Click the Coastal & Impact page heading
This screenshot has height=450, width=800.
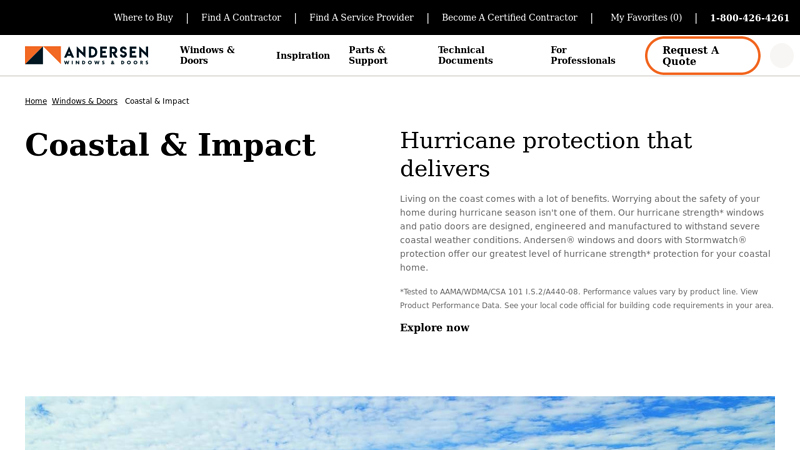coord(170,145)
